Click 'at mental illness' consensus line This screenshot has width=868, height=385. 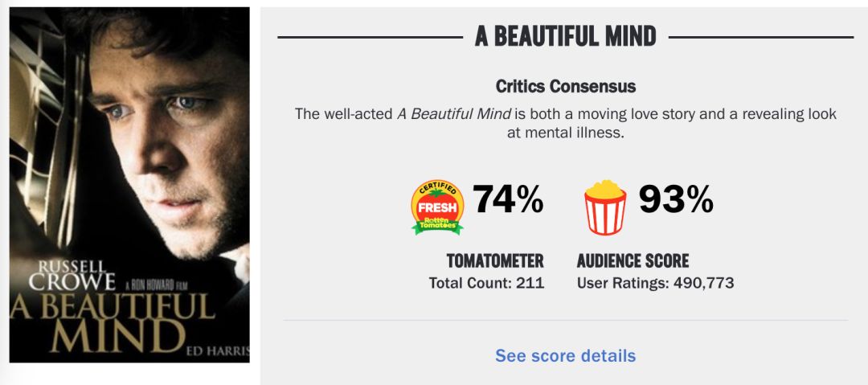[x=565, y=133]
